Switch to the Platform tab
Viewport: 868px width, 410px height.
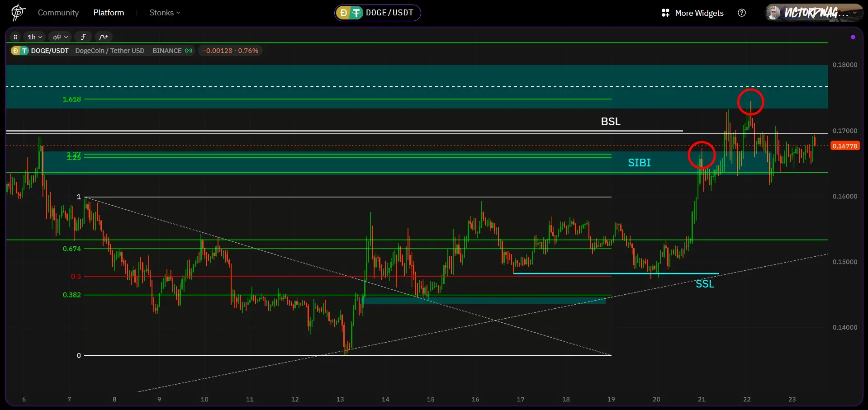pos(109,13)
